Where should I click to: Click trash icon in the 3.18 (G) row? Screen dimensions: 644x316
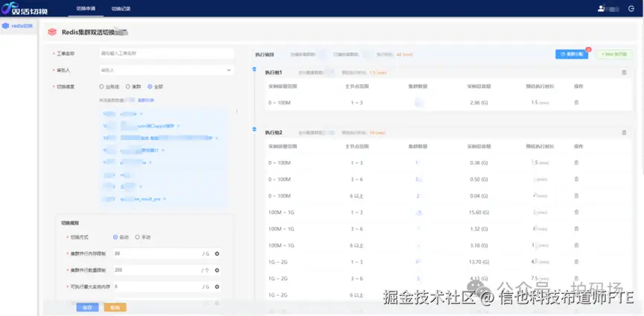tap(576, 245)
